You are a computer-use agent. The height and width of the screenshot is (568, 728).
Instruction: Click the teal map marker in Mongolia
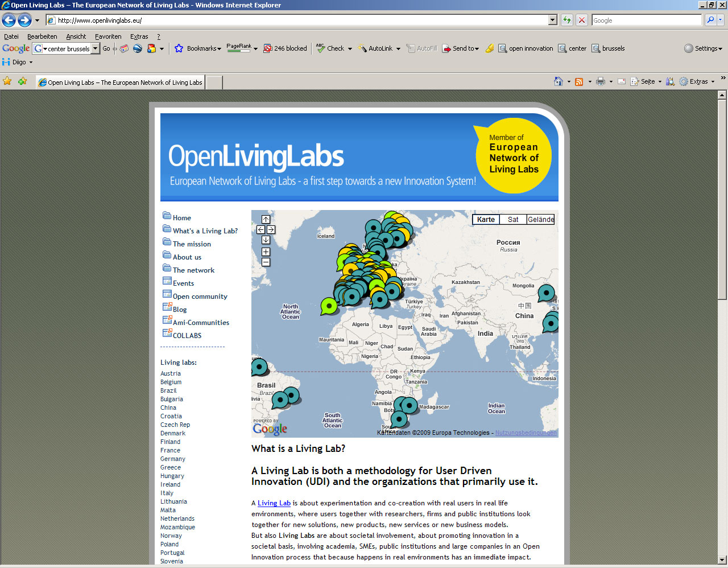coord(546,294)
